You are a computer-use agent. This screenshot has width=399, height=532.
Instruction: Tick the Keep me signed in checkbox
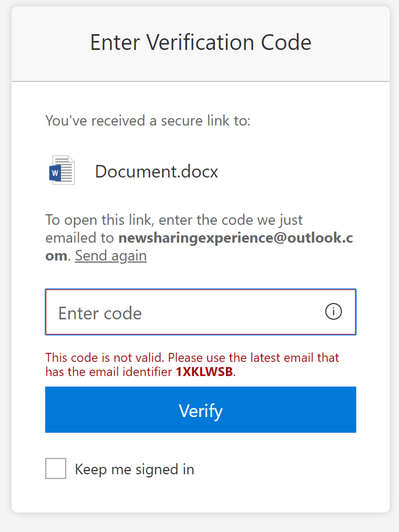pyautogui.click(x=55, y=468)
